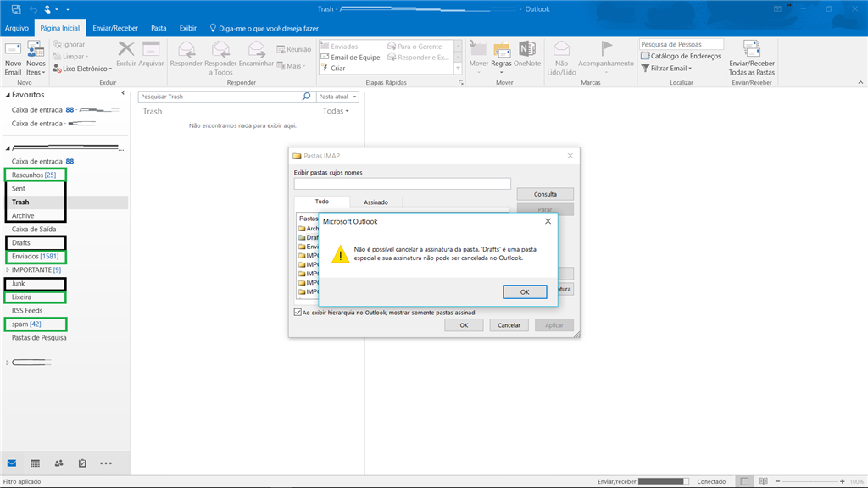The width and height of the screenshot is (868, 488).
Task: Open the Novos Itens menu
Action: [x=36, y=58]
